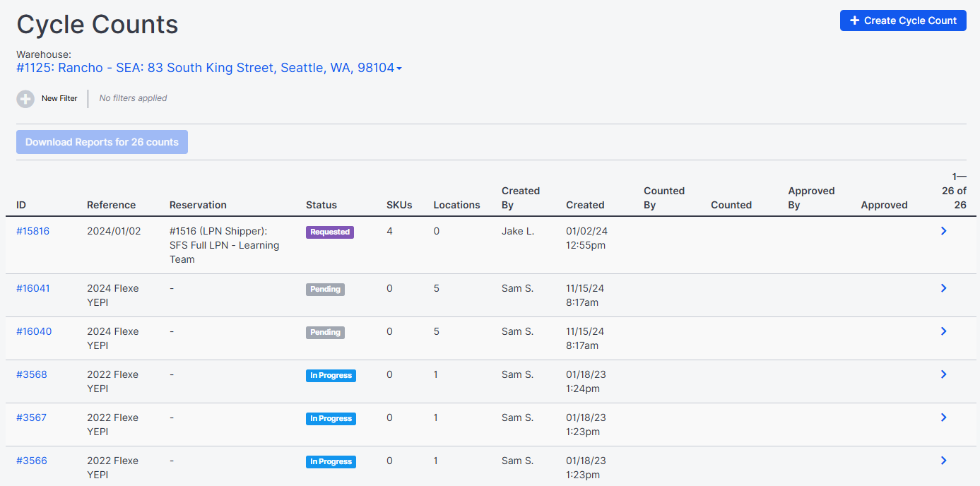
Task: Click Jake L. in Created By column
Action: (x=518, y=231)
